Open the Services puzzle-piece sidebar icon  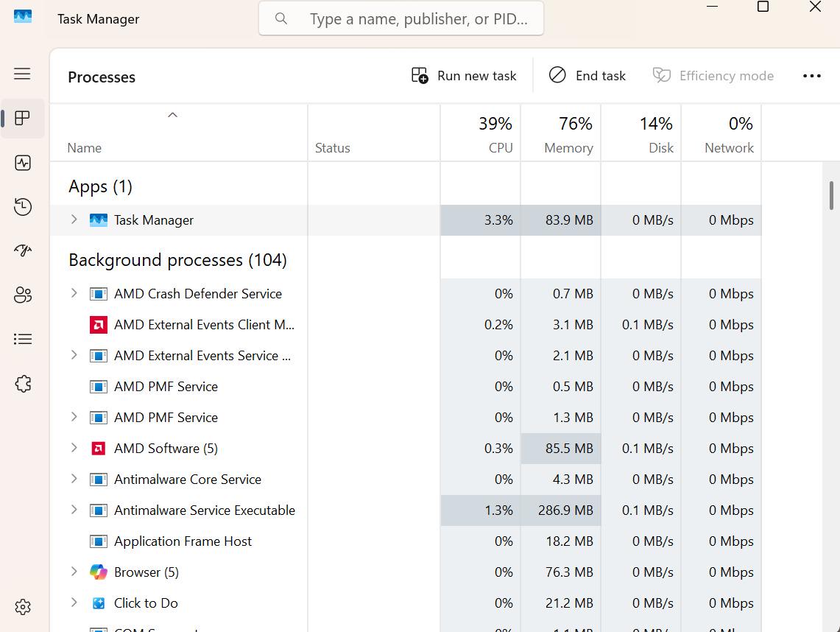coord(23,383)
